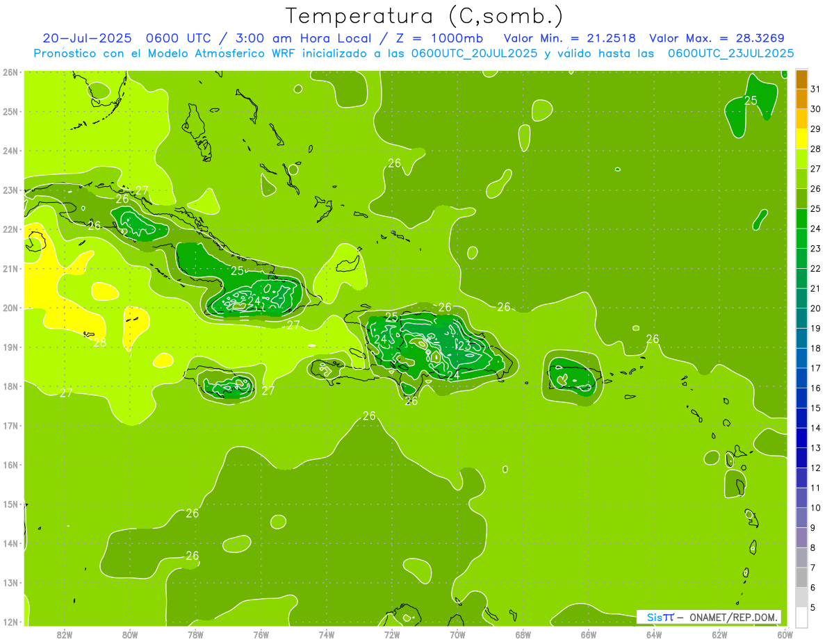
Task: Click the '64W' longitude axis label
Action: (x=653, y=634)
